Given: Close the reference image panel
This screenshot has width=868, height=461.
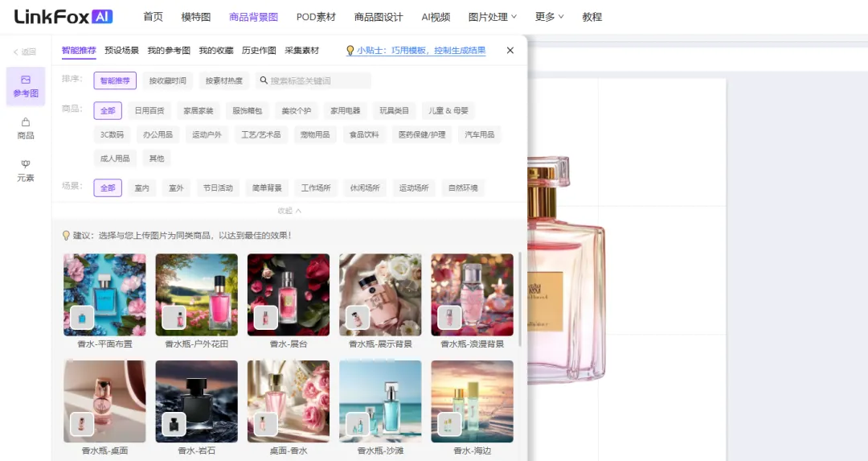Looking at the screenshot, I should (510, 51).
